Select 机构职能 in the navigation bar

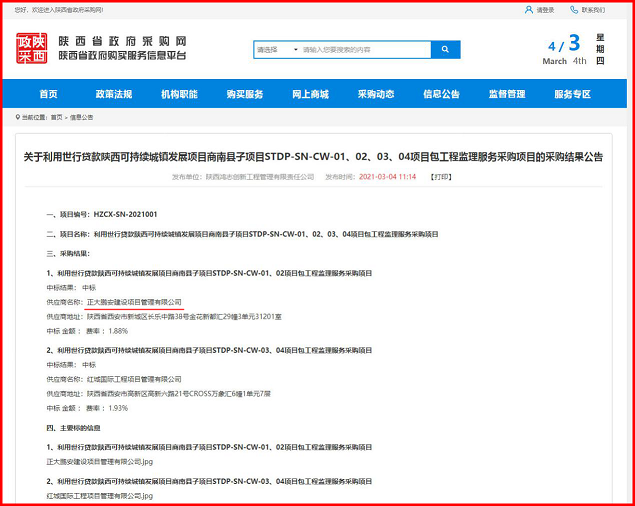coord(179,94)
